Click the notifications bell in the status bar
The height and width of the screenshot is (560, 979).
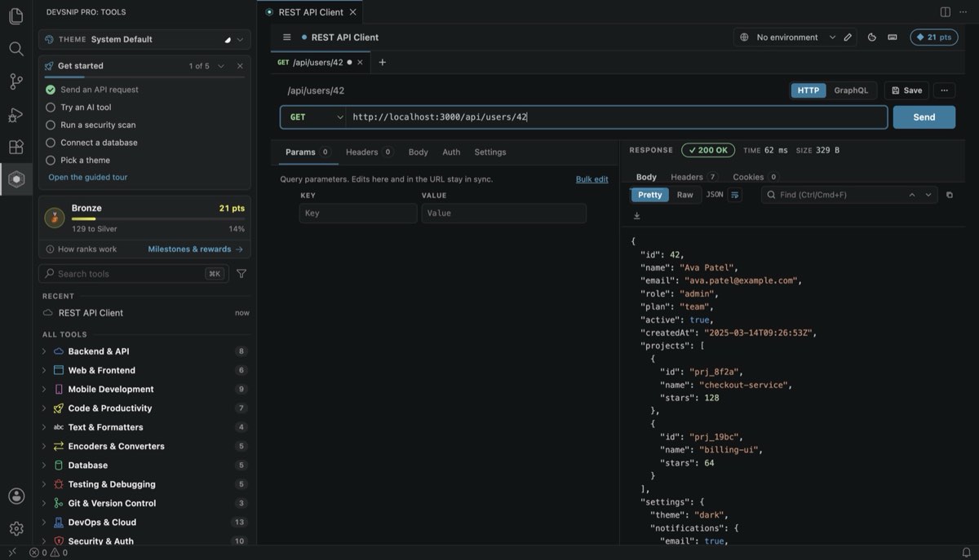966,553
